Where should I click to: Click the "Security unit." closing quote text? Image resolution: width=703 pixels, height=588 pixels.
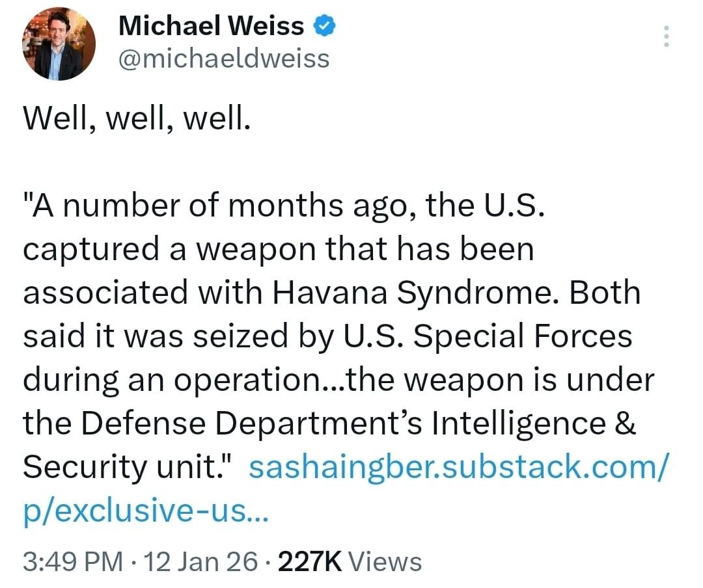[130, 467]
